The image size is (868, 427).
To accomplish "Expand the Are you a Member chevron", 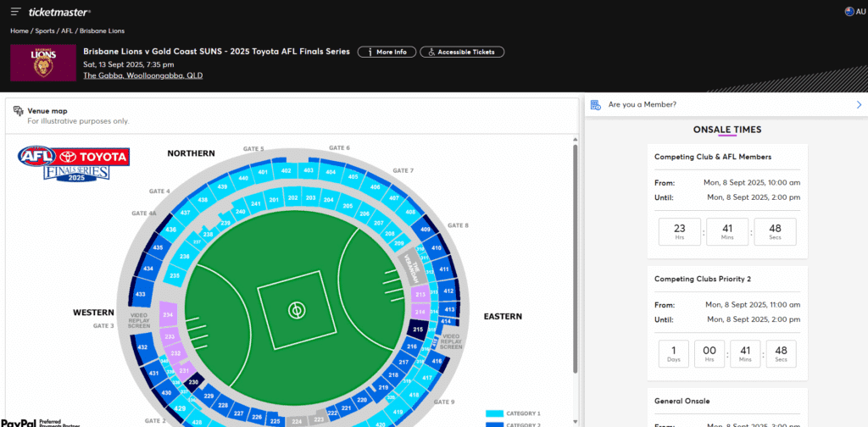I will tap(860, 104).
